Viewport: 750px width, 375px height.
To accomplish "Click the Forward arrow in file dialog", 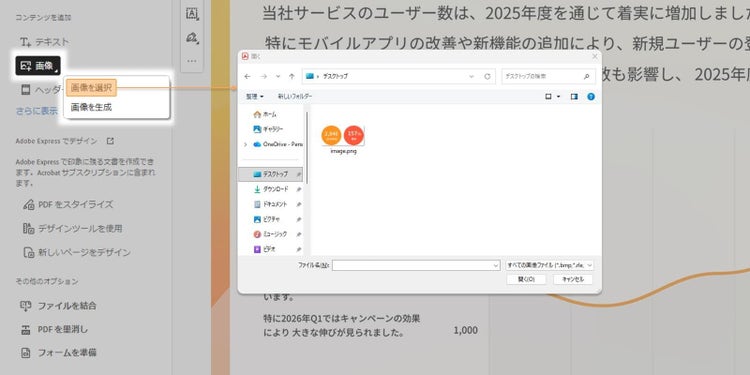I will click(x=264, y=77).
